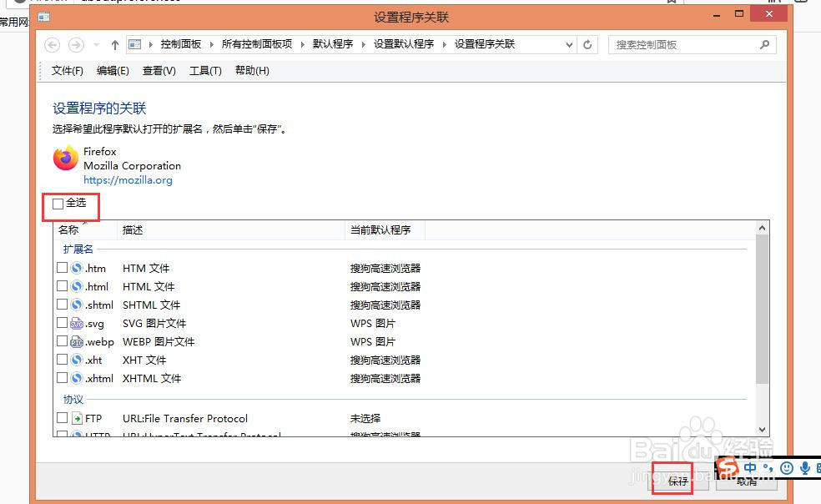The image size is (821, 504).
Task: Open recent locations dropdown arrow
Action: 96,45
